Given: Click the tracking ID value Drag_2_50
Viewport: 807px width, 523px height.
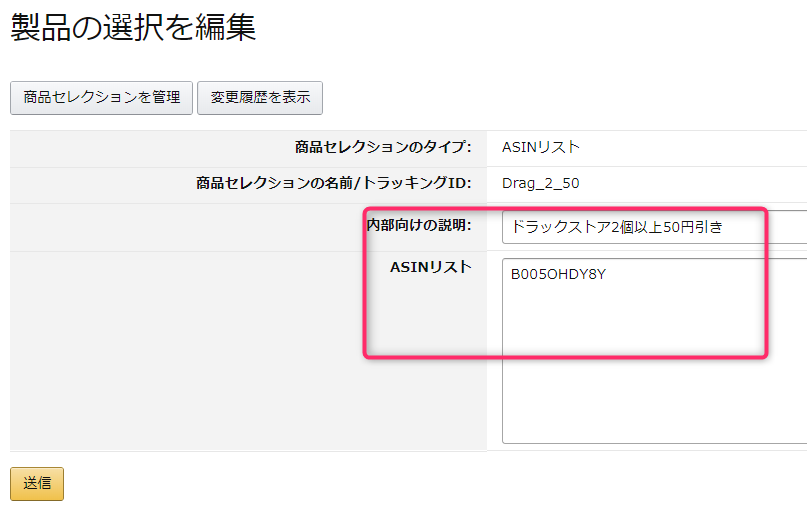Looking at the screenshot, I should (x=540, y=183).
